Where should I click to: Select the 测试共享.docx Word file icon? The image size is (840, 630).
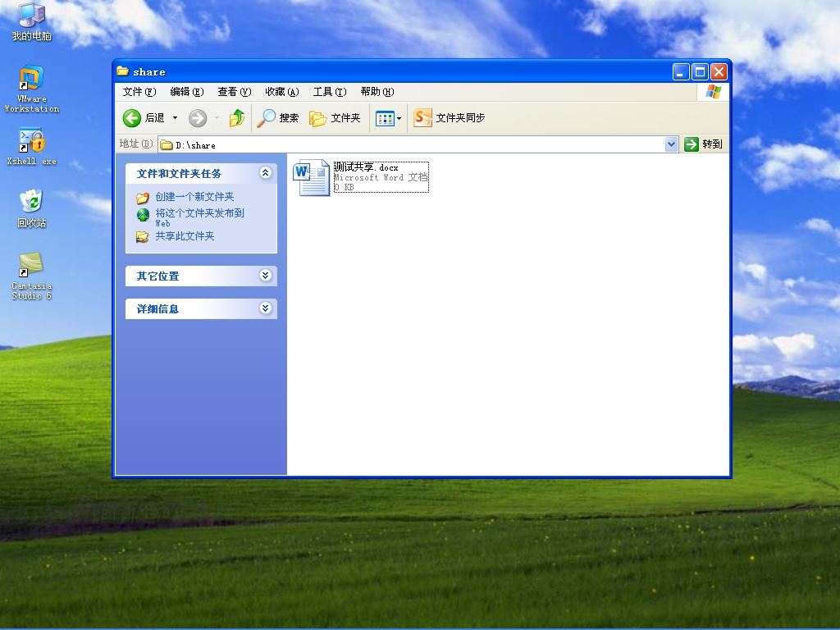[311, 177]
